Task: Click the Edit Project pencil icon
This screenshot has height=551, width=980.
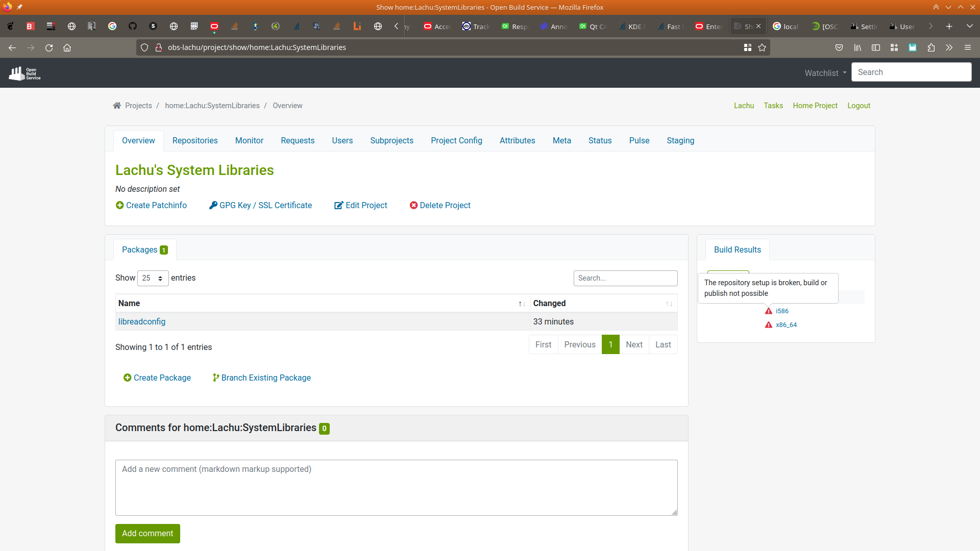Action: (338, 205)
